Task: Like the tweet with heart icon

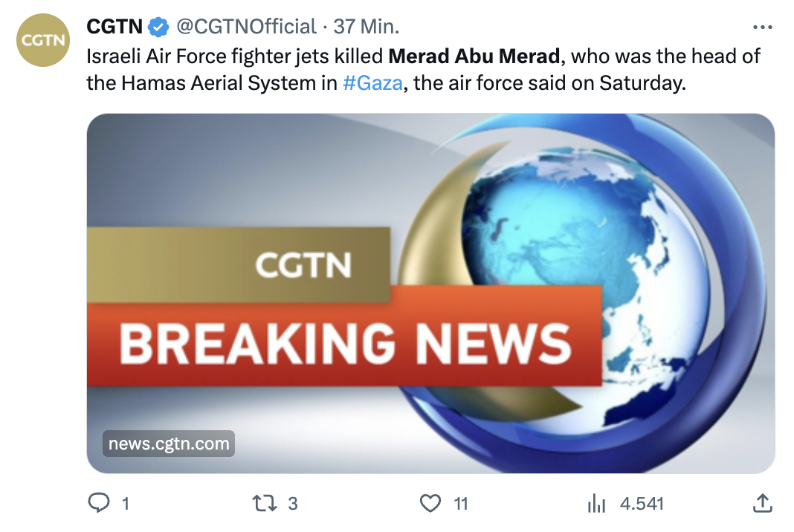Action: [430, 504]
